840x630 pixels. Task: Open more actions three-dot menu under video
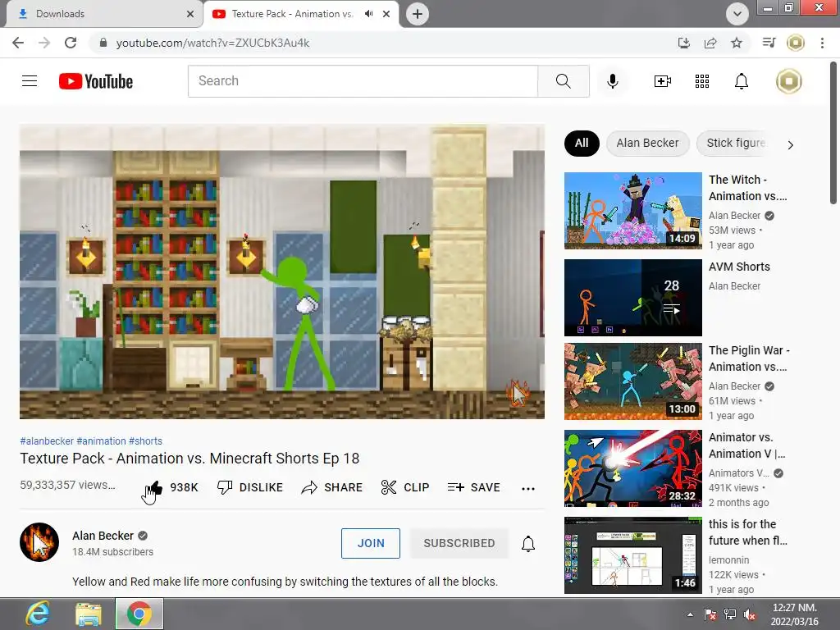point(528,488)
